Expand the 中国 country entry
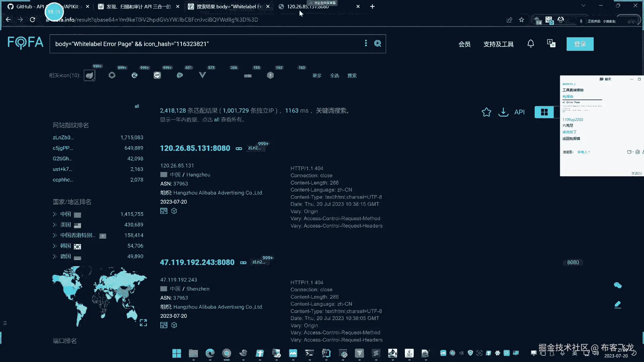The height and width of the screenshot is (362, 644). [55, 214]
